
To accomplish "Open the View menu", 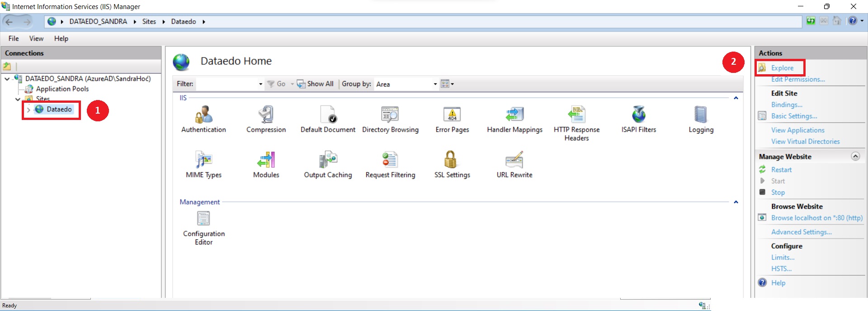I will [36, 38].
